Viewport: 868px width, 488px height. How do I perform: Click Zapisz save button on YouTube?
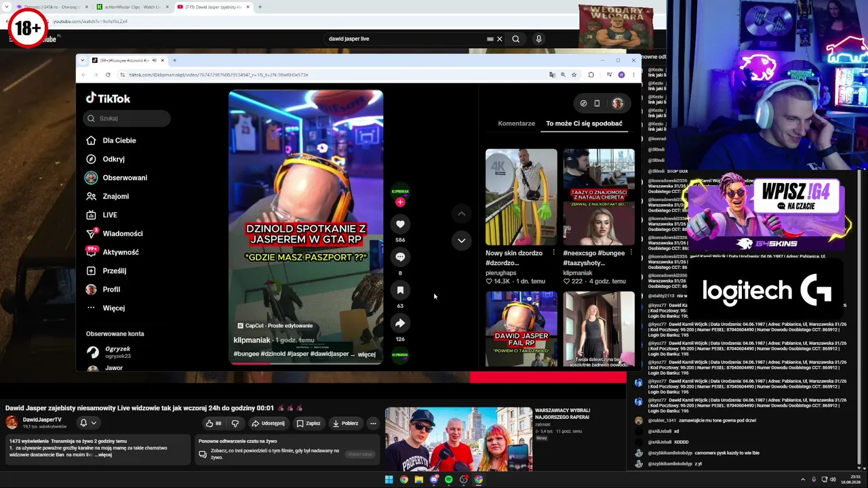tap(309, 424)
